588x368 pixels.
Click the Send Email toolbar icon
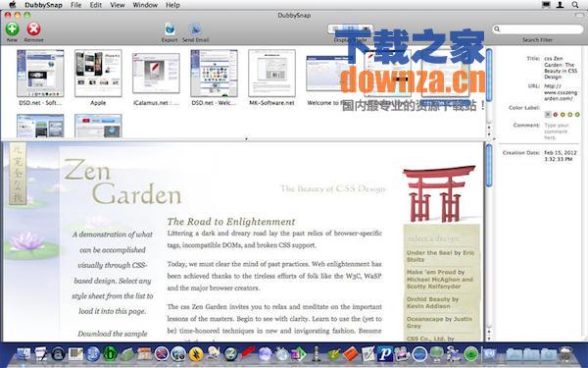(x=195, y=29)
